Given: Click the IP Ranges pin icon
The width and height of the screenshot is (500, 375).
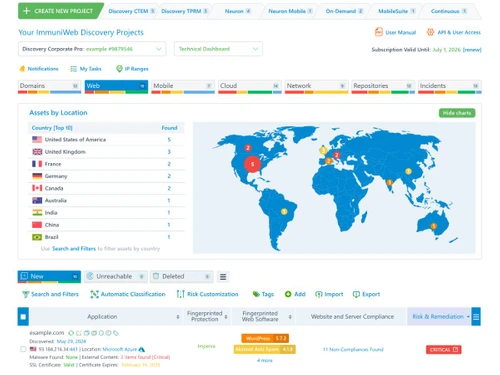Looking at the screenshot, I should [119, 69].
